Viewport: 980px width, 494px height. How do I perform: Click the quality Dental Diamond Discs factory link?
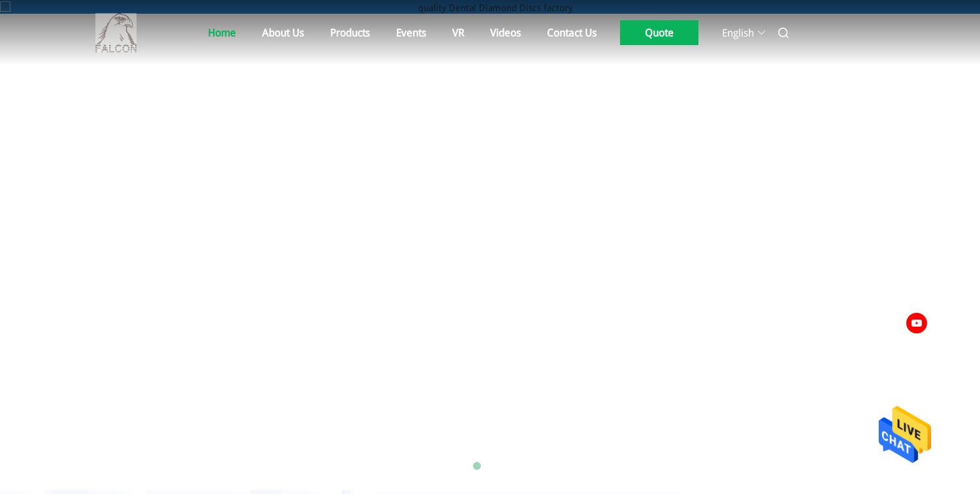pos(495,8)
